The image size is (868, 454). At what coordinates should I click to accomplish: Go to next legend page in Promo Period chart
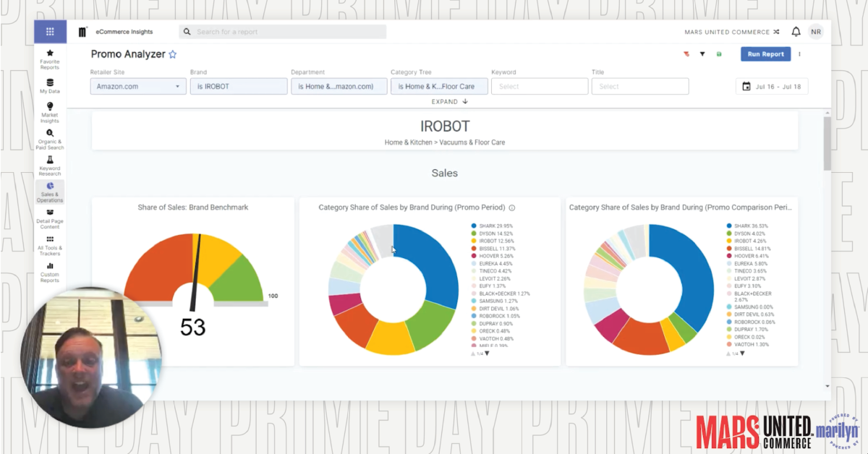(x=487, y=354)
